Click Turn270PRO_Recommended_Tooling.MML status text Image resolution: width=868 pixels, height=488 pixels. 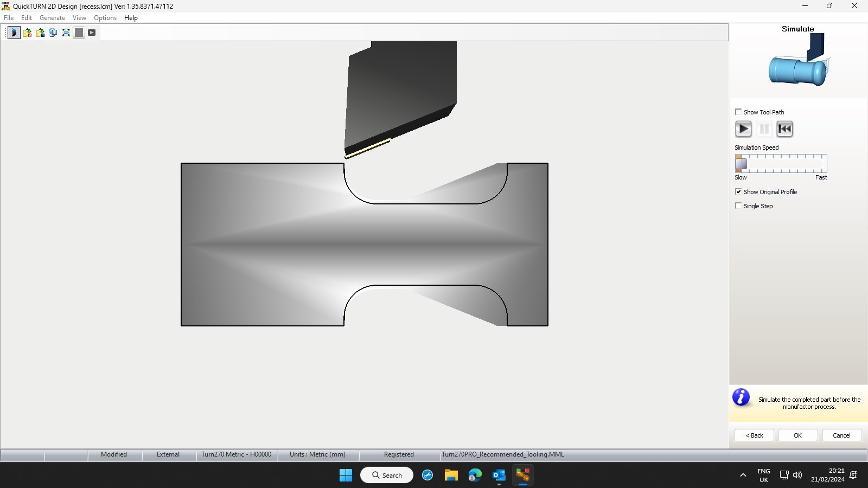(503, 454)
